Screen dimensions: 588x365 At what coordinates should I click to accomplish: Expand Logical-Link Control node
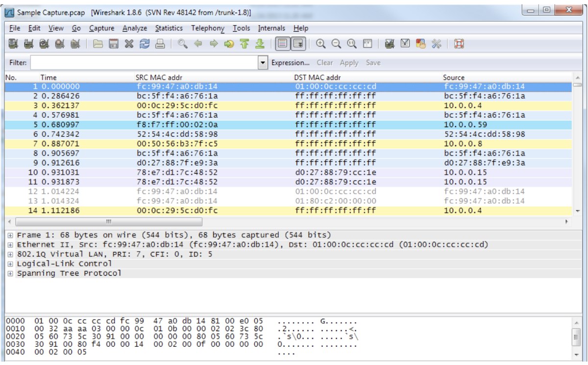click(10, 263)
